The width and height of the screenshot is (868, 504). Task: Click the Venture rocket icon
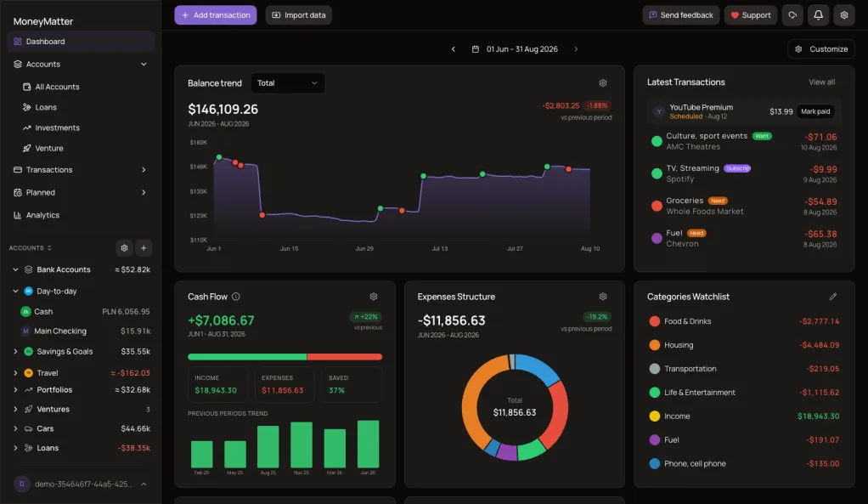coord(26,149)
